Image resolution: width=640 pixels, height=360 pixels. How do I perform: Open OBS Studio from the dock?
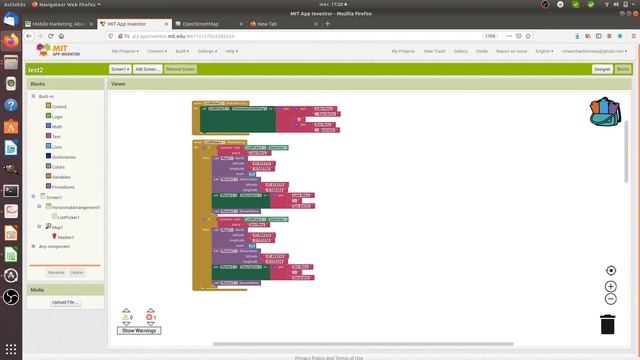click(x=11, y=297)
